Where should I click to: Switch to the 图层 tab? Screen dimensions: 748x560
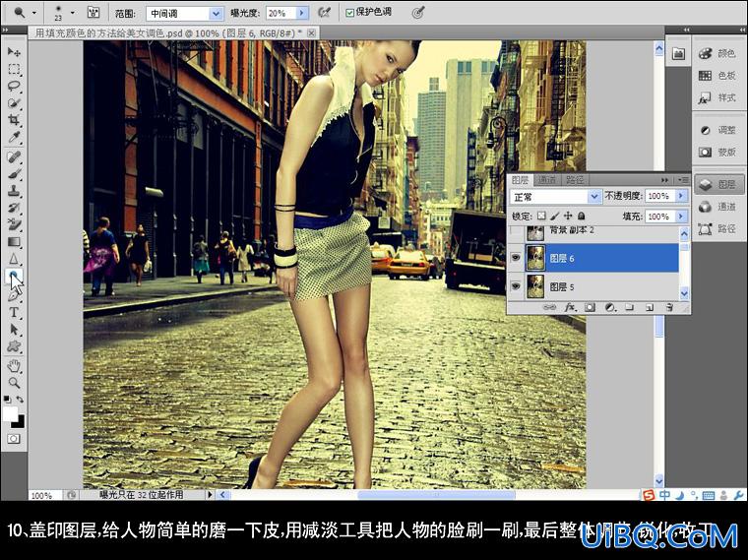pyautogui.click(x=520, y=180)
